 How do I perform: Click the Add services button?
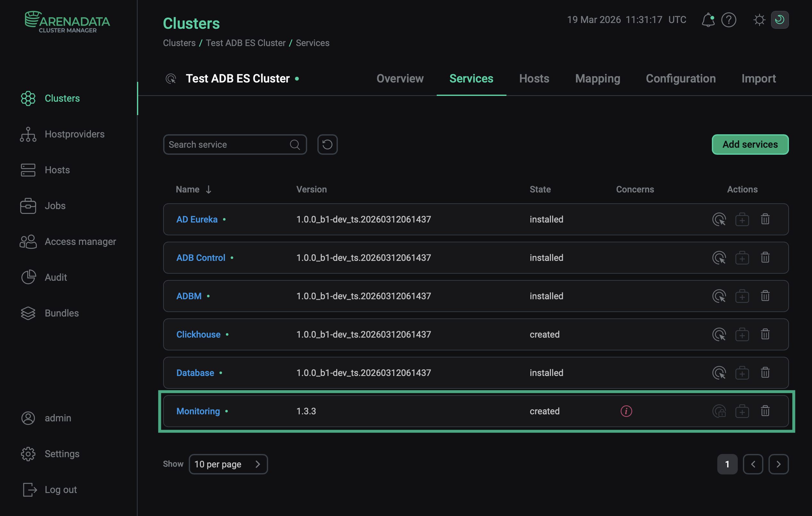tap(750, 144)
